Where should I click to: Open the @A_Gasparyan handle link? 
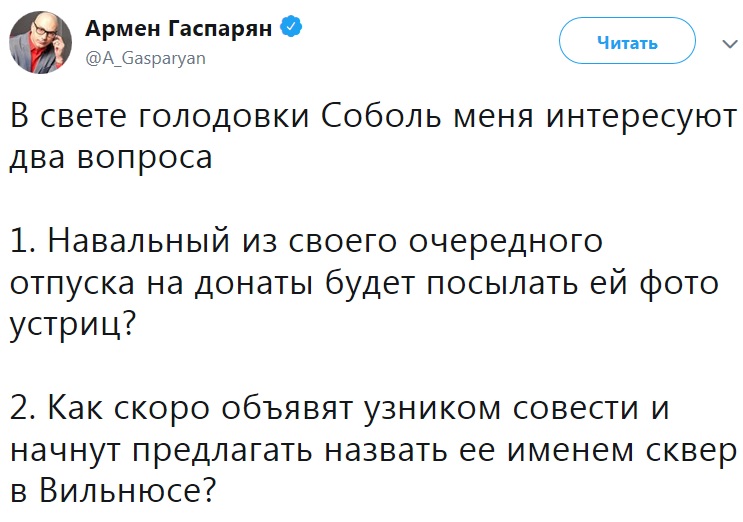(x=145, y=58)
